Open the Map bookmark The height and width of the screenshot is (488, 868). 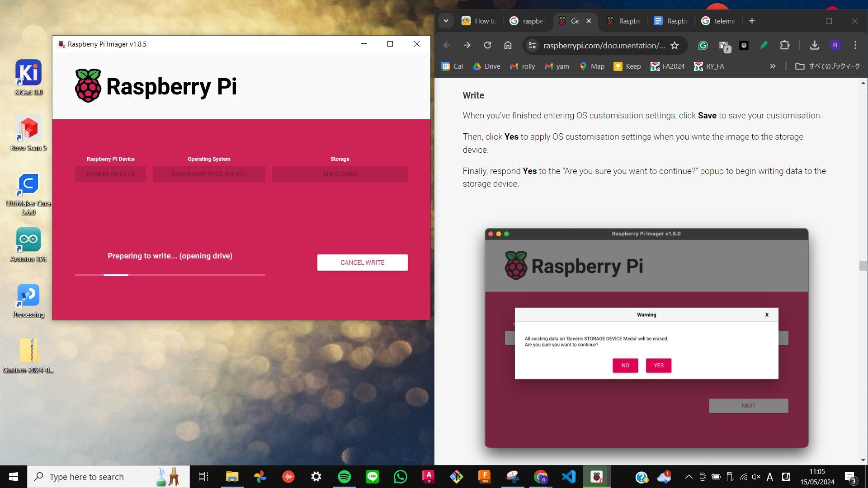click(591, 66)
